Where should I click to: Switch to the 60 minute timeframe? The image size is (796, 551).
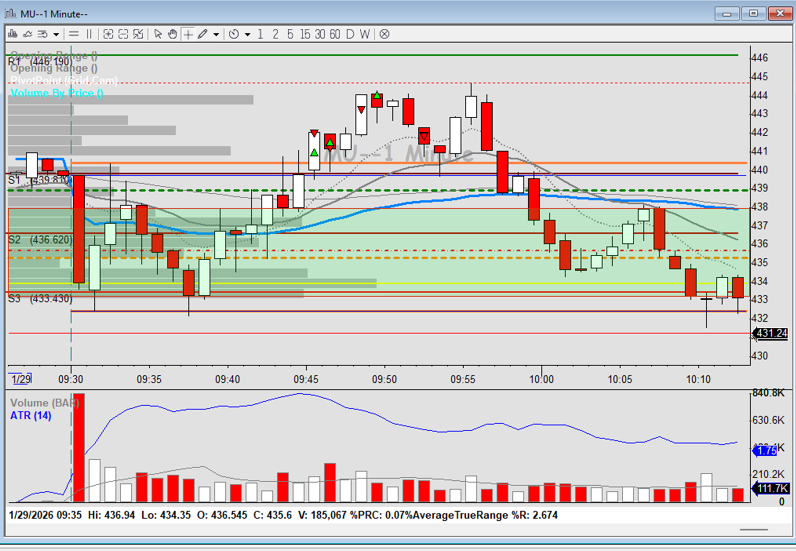point(335,34)
